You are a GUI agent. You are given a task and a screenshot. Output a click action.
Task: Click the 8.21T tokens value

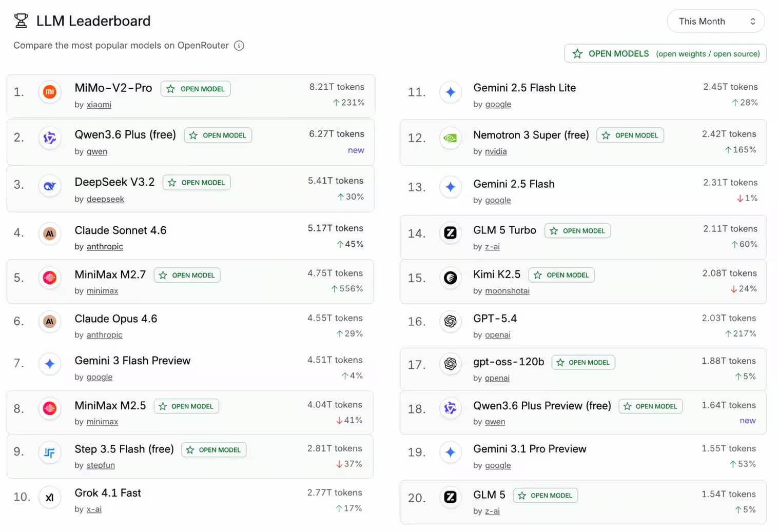[337, 87]
